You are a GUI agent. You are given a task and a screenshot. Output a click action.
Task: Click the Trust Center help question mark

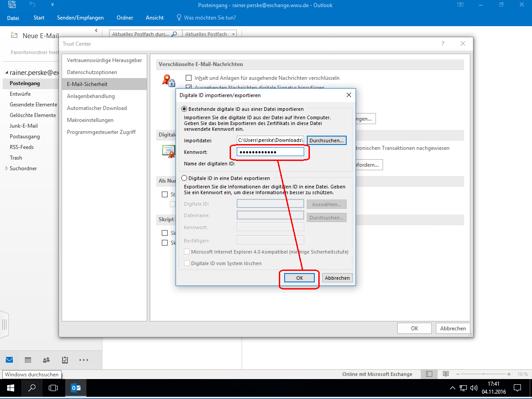coord(442,44)
